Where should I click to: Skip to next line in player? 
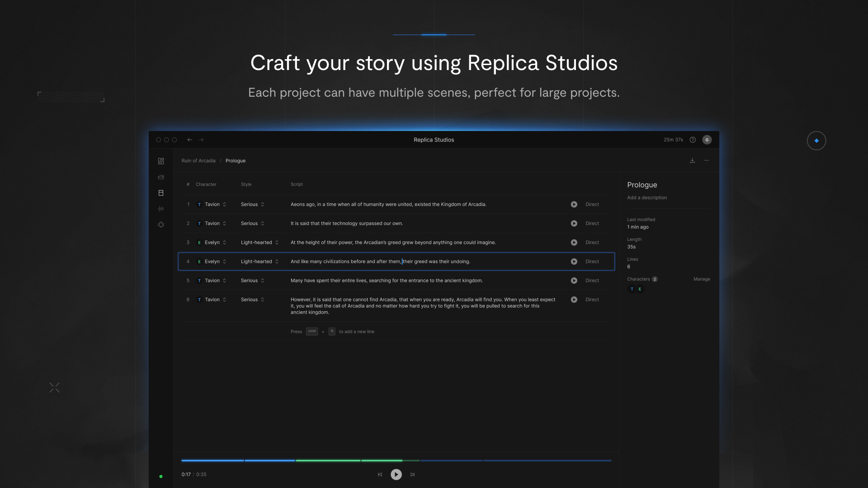point(412,474)
